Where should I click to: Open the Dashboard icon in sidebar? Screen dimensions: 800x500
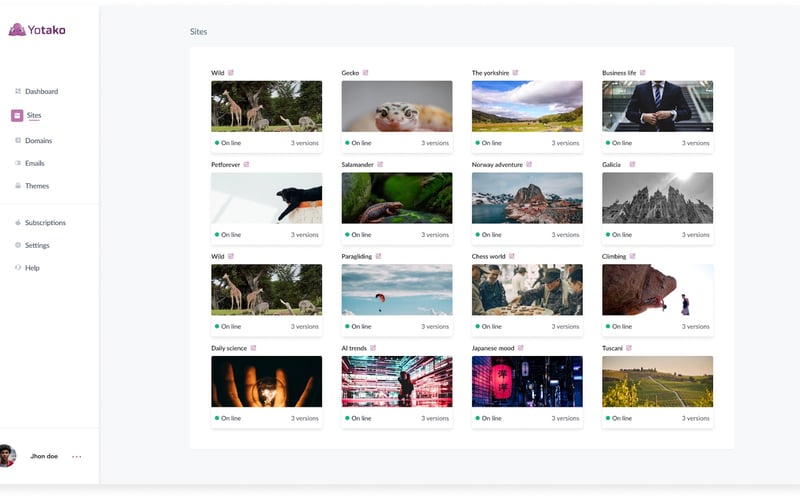(x=18, y=91)
